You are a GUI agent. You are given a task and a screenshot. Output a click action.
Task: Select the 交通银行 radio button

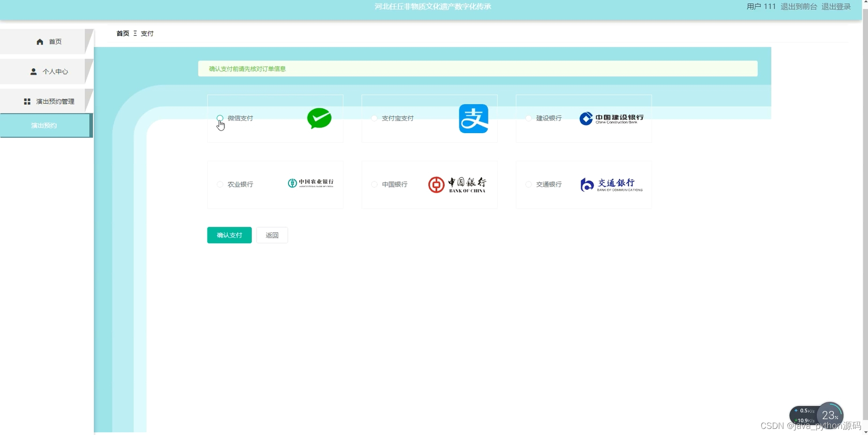528,184
